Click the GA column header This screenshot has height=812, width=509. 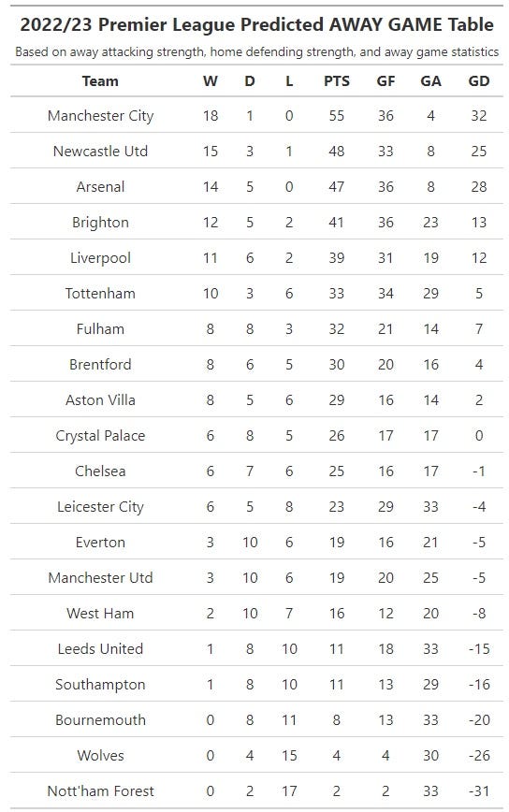430,81
